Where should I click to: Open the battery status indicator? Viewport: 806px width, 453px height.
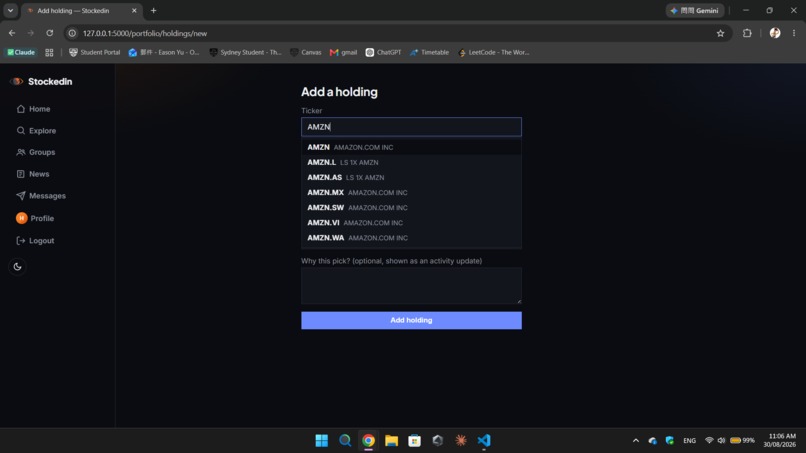[x=742, y=441]
